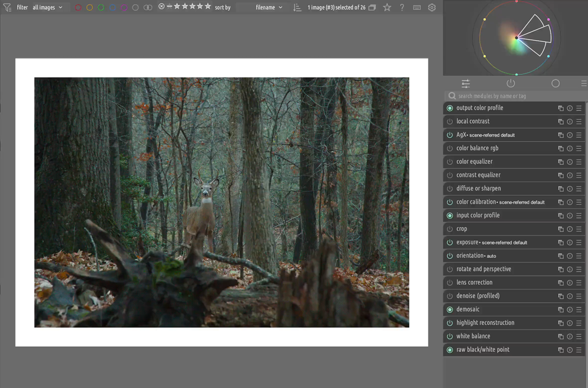This screenshot has width=588, height=388.
Task: Disable the AgX module
Action: 450,135
